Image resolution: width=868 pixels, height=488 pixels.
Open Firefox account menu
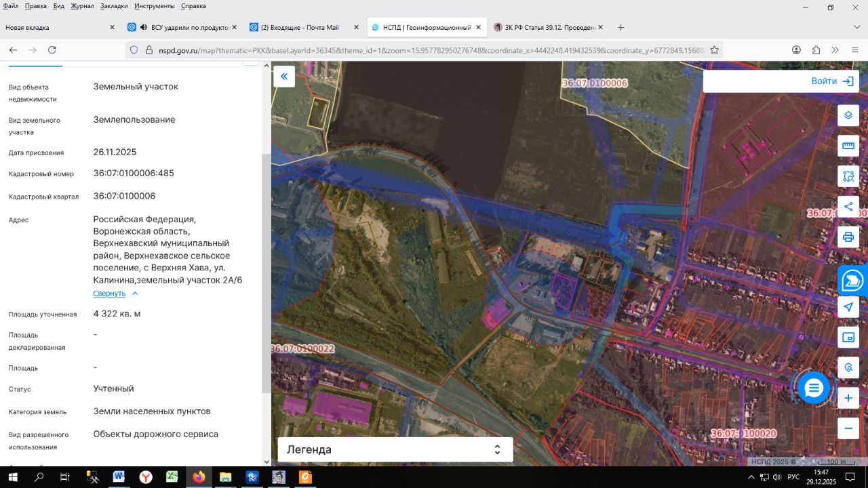(x=797, y=50)
